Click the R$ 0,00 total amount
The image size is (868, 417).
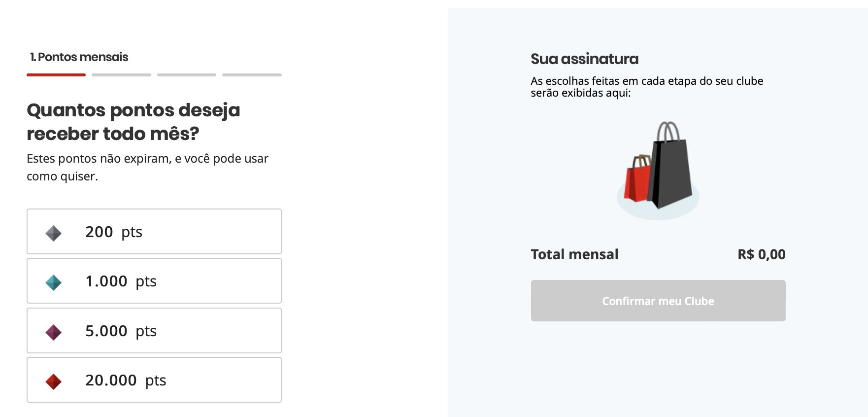(762, 254)
